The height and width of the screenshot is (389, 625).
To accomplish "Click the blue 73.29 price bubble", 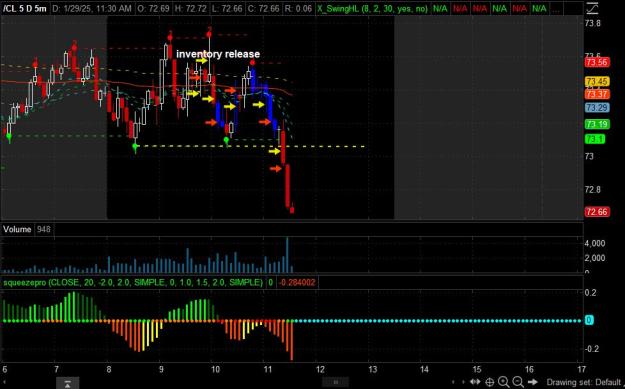I will [x=597, y=108].
